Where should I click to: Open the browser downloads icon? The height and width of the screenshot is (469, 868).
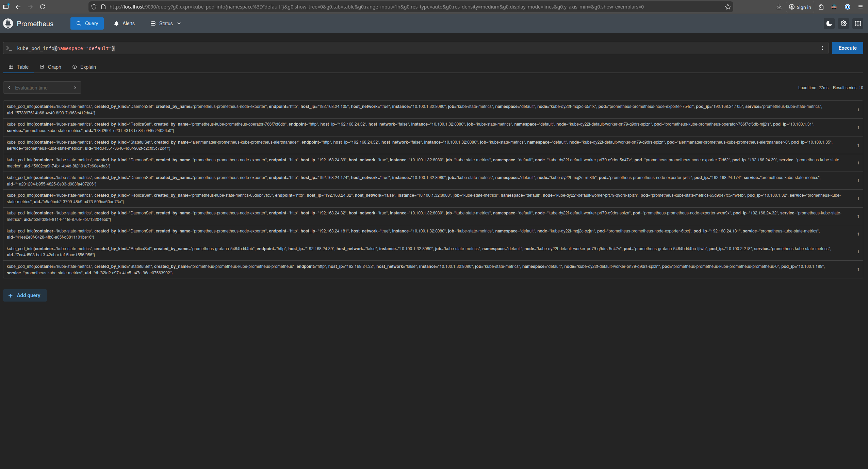pyautogui.click(x=779, y=7)
